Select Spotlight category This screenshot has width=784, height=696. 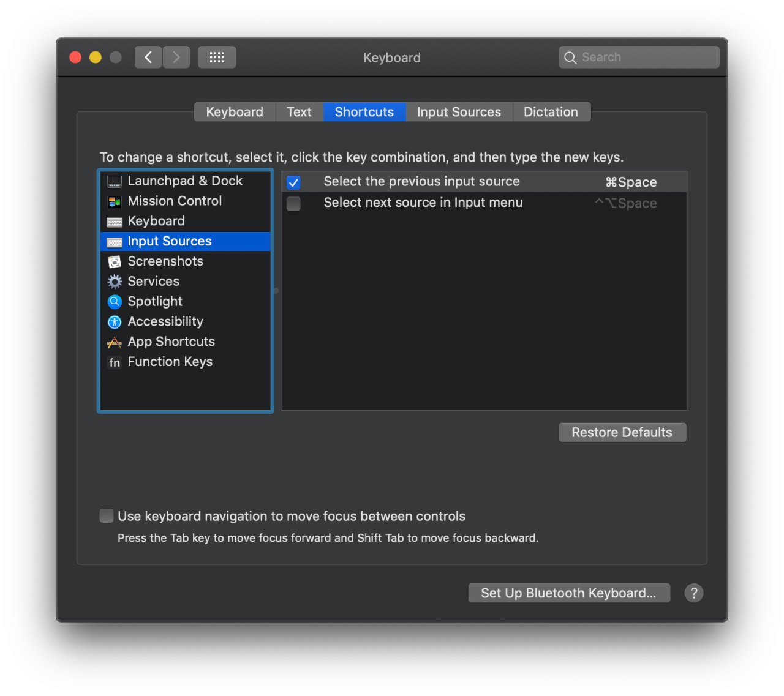[185, 302]
